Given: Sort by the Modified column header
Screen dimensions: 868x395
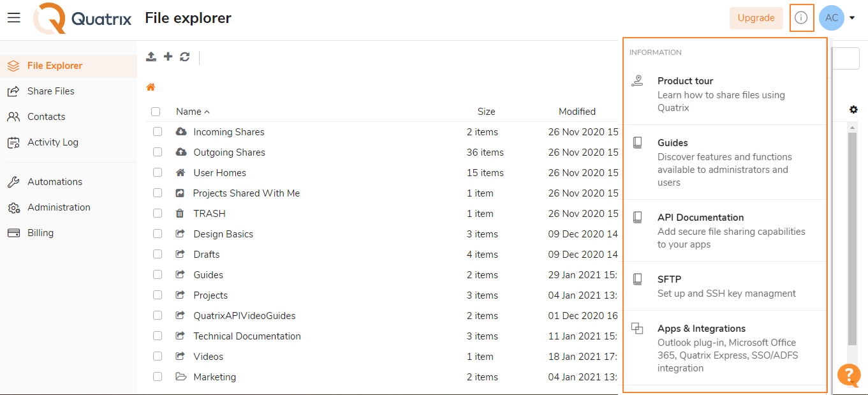Looking at the screenshot, I should pos(577,112).
